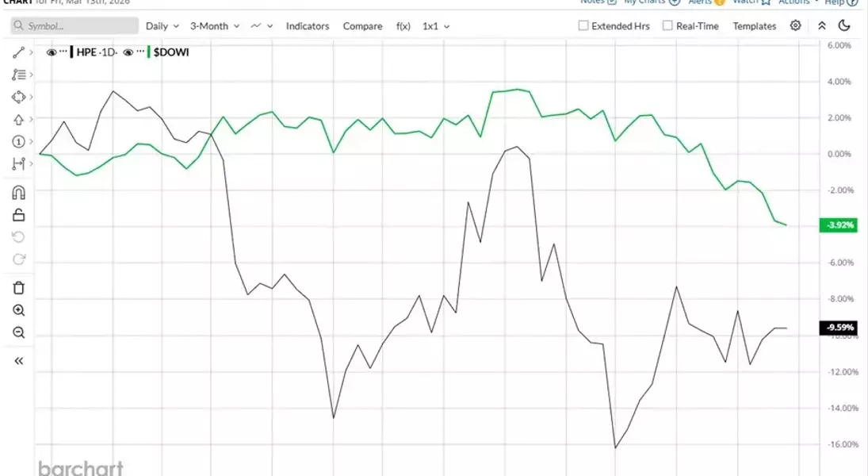Switch to dark mode with moon icon
The width and height of the screenshot is (868, 476).
(x=844, y=26)
